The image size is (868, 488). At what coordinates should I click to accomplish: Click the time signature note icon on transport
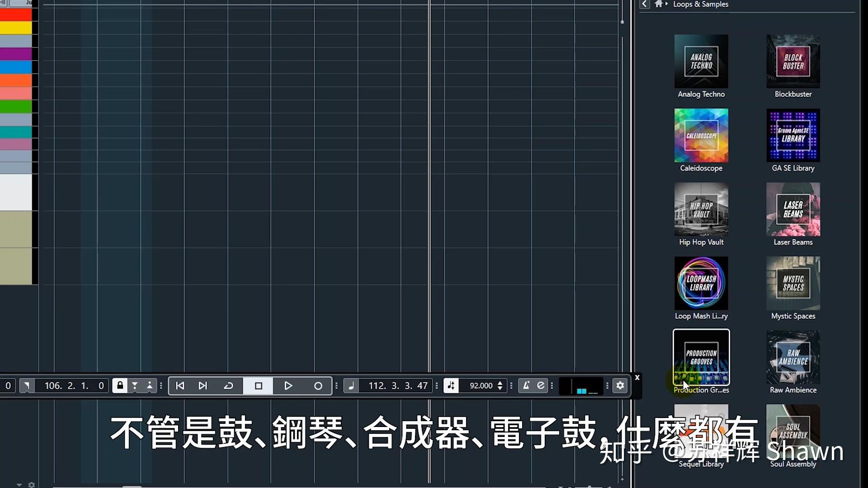352,385
